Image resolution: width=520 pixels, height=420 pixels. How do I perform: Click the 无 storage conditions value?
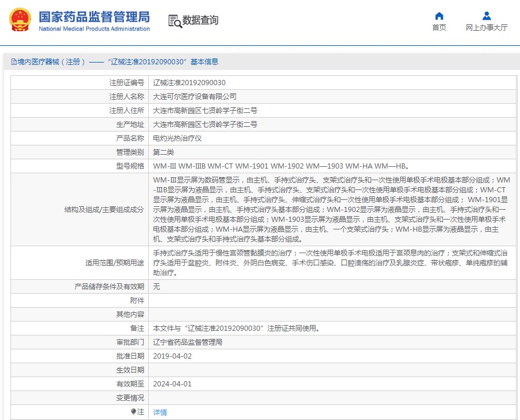coord(156,287)
